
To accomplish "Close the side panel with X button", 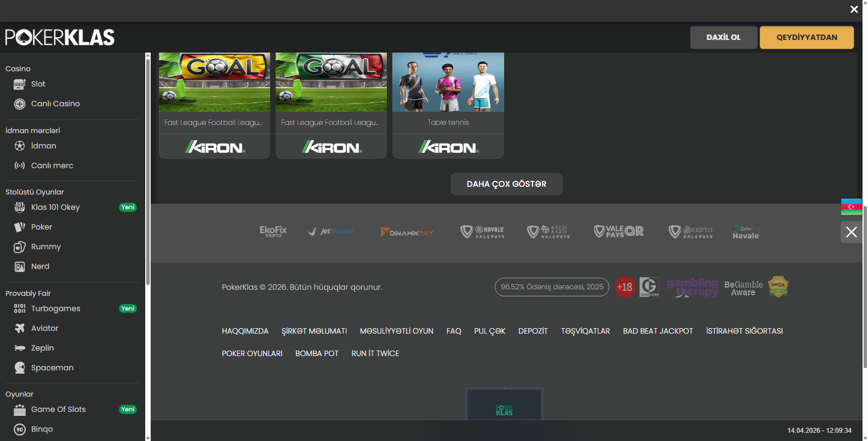I will coord(851,232).
